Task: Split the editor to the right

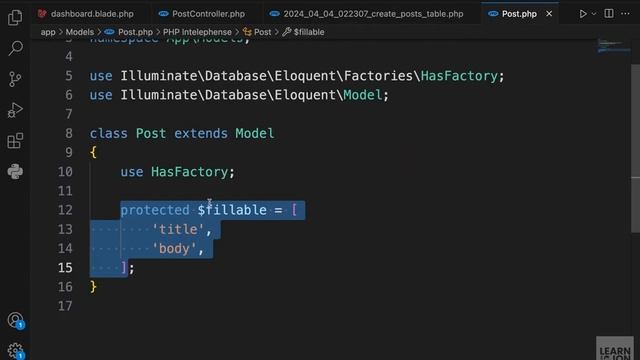Action: tap(609, 14)
